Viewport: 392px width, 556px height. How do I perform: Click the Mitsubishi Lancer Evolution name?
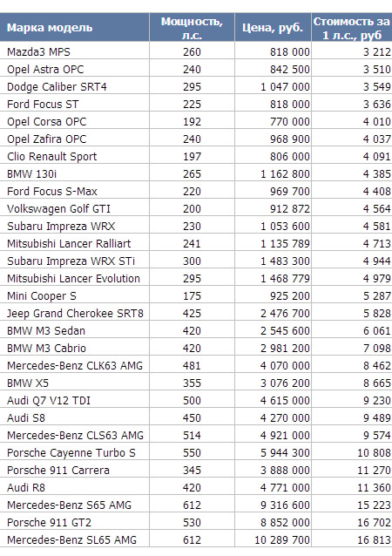[73, 278]
